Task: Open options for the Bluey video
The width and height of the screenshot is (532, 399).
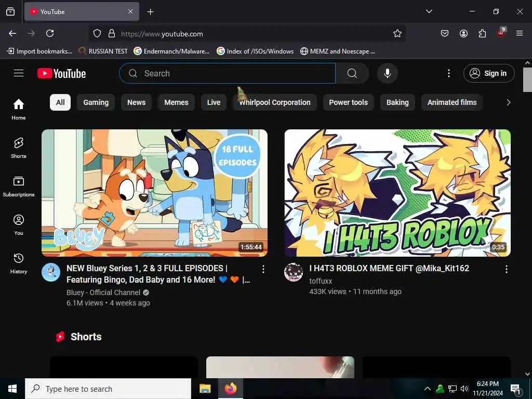Action: [x=263, y=269]
